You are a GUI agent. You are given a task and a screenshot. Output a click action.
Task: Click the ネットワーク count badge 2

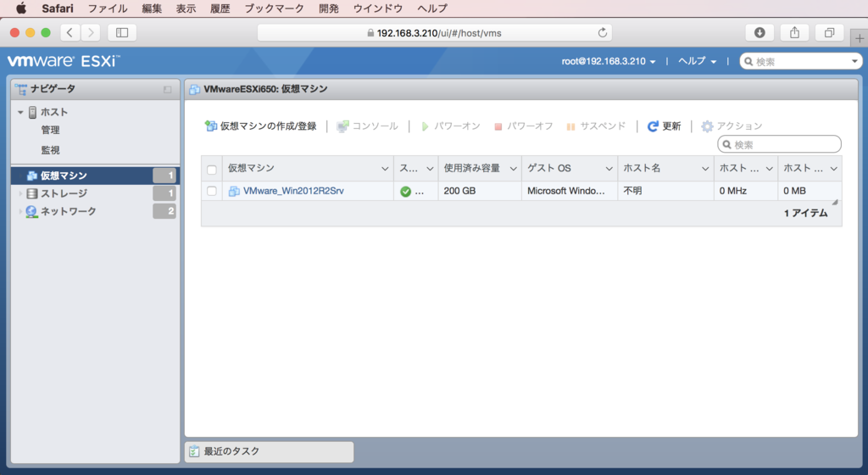point(164,211)
